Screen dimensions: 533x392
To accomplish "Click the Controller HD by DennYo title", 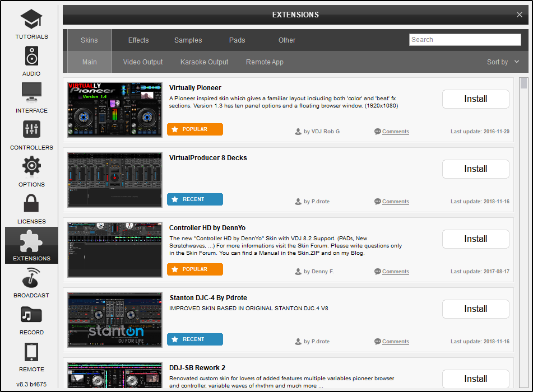I will [207, 227].
